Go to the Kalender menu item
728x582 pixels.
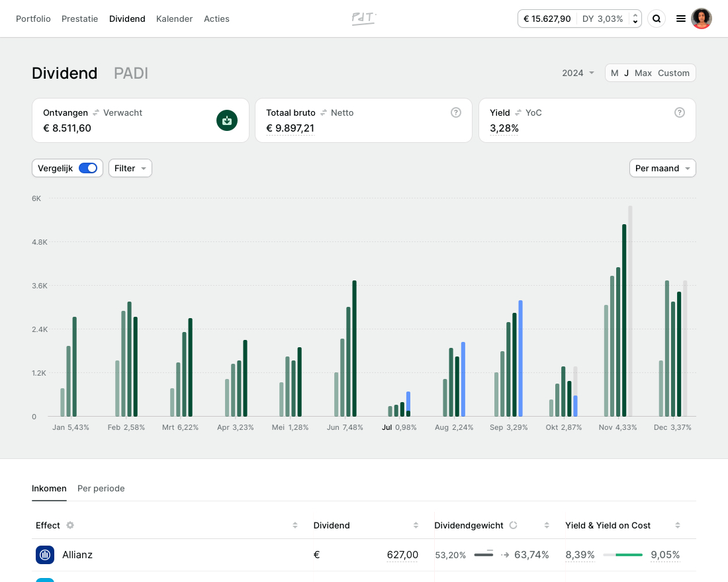(x=174, y=19)
